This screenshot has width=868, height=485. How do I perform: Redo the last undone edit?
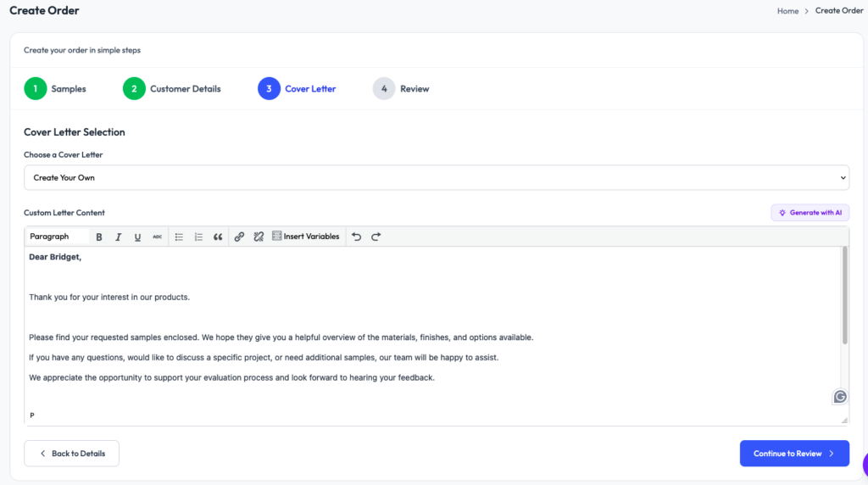pos(376,237)
